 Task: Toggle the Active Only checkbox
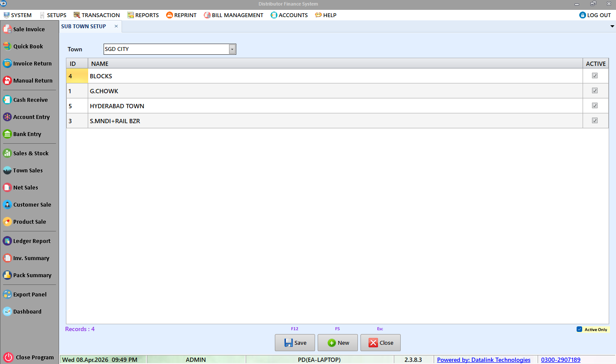point(579,329)
